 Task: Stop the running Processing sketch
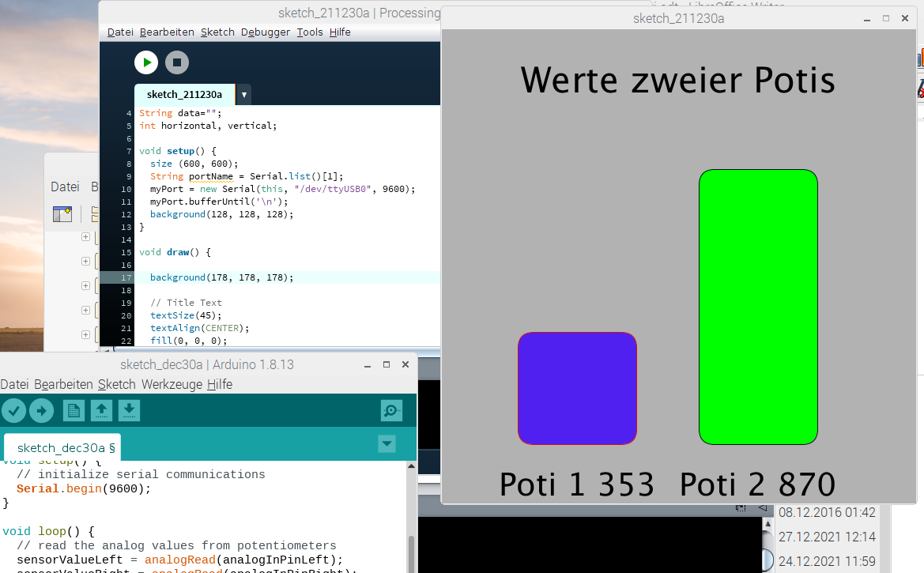[177, 62]
